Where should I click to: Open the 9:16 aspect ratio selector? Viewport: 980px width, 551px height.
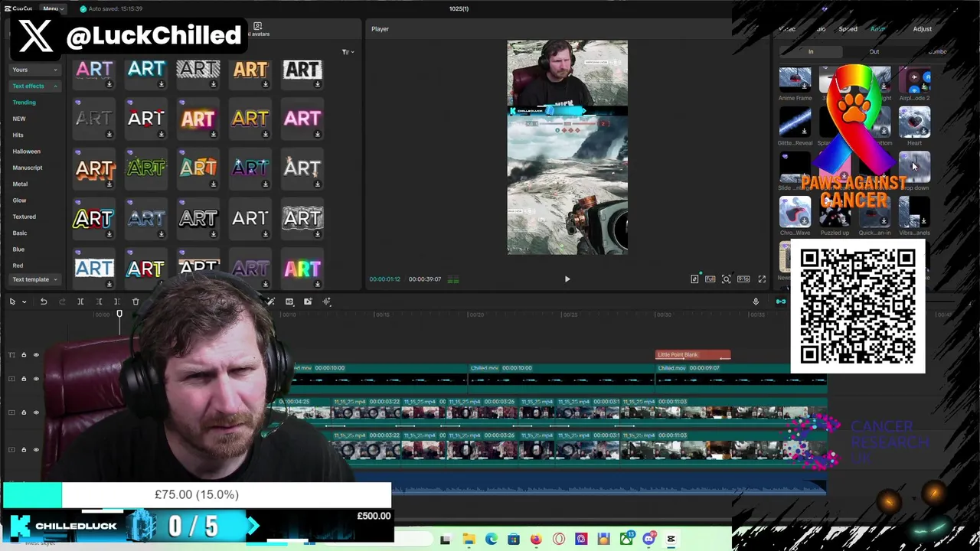743,279
